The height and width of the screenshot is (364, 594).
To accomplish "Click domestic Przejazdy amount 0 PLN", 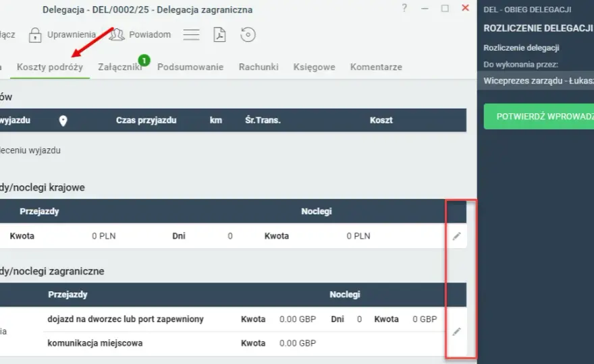I will [104, 236].
